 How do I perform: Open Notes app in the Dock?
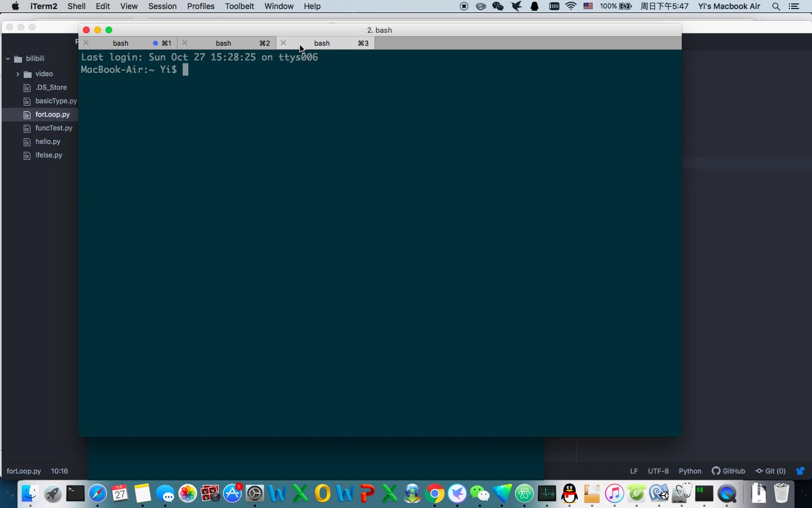click(143, 494)
